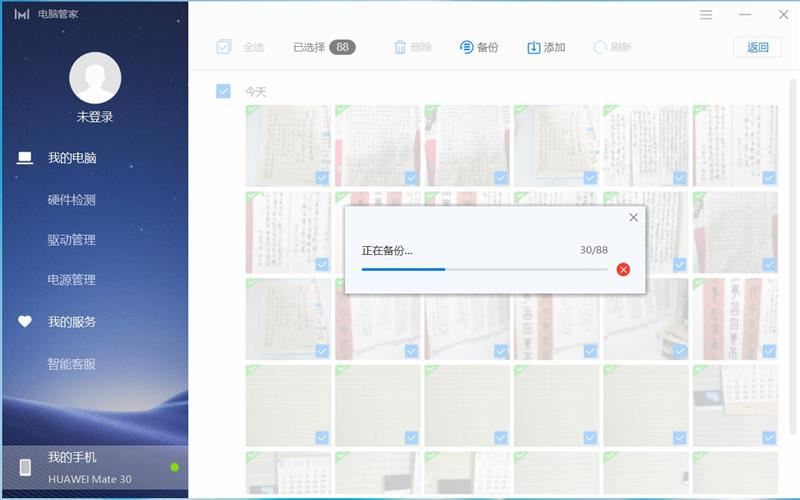Click the 添加 add icon in the toolbar
Viewport: 800px width, 500px height.
pos(533,47)
